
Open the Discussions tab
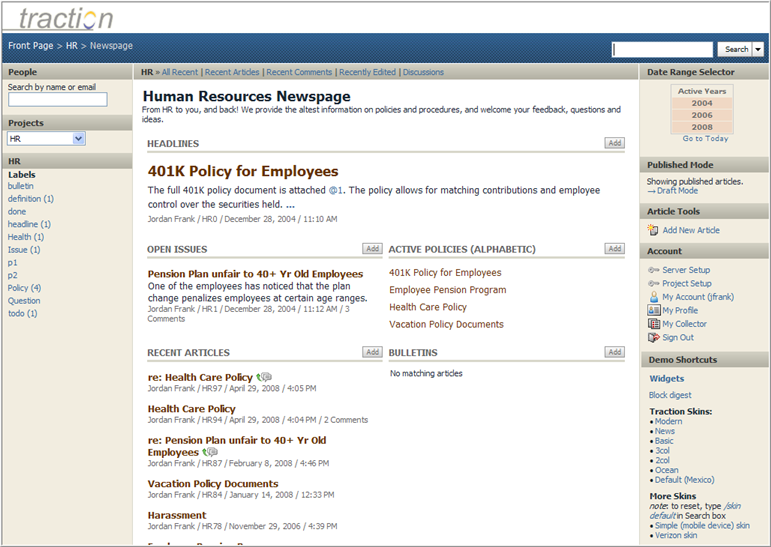click(423, 72)
